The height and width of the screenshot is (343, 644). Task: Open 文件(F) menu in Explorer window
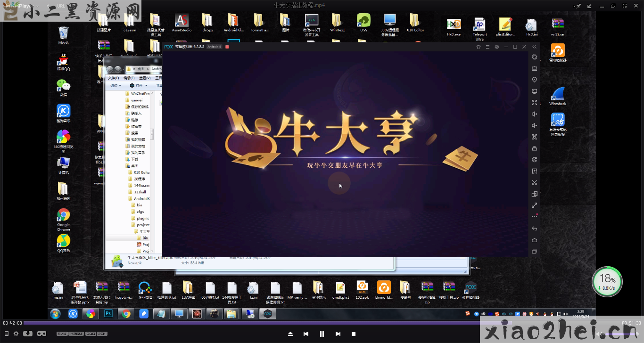pos(114,78)
